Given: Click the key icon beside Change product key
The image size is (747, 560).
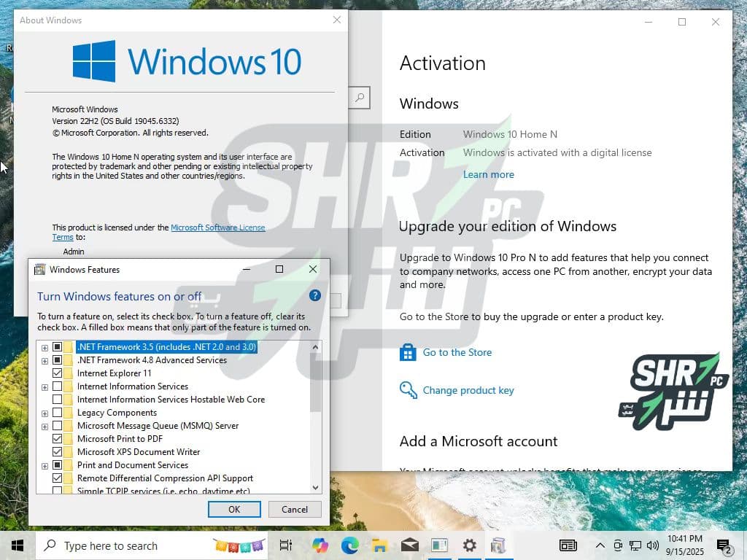Looking at the screenshot, I should [408, 390].
